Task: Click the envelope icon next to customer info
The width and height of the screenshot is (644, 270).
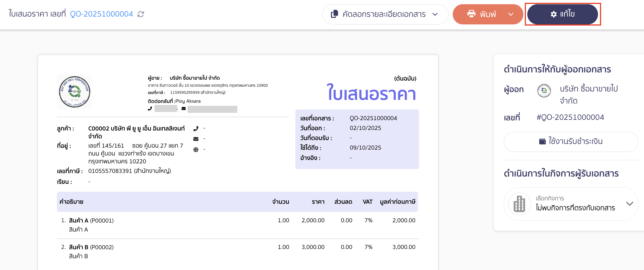Action: click(x=196, y=138)
